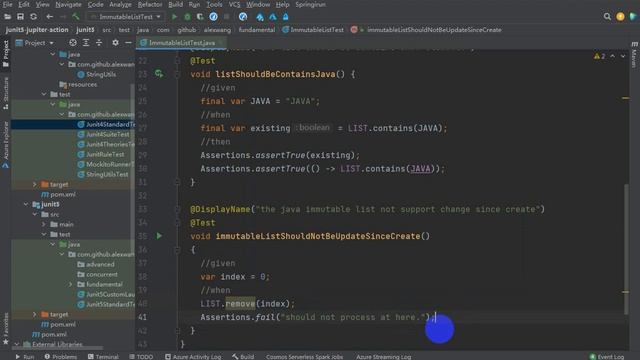The width and height of the screenshot is (640, 360).
Task: Toggle Project side tool window tab
Action: coord(5,53)
